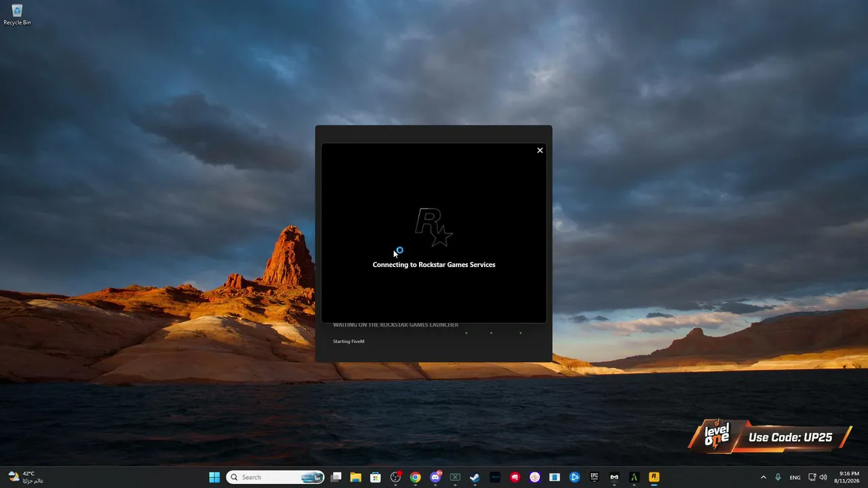Open the weather widget showing 42°C
Screen dimensions: 868x488
click(x=26, y=477)
